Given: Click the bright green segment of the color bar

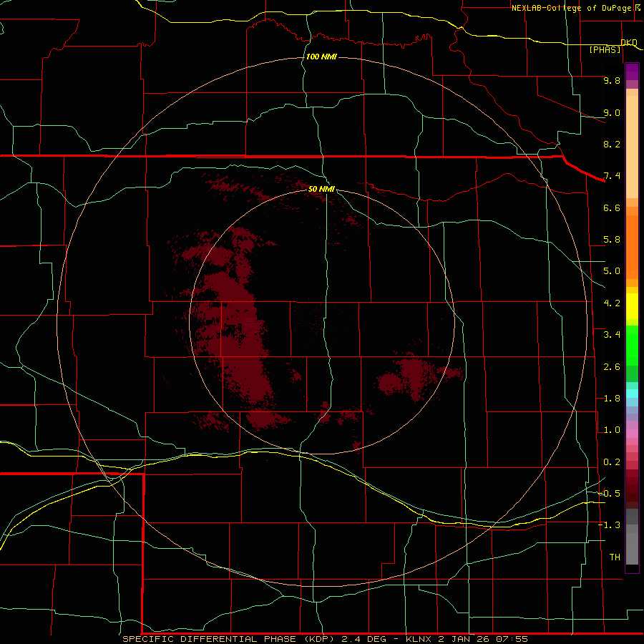Looking at the screenshot, I should [x=632, y=345].
